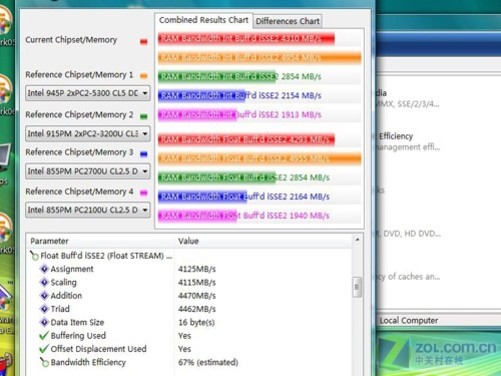
Task: Click the Triad row diamond icon
Action: tap(44, 309)
